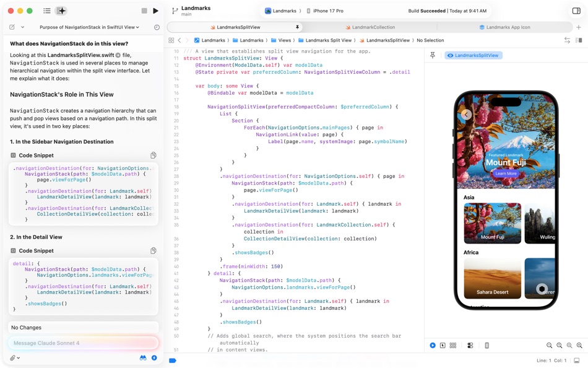Viewport: 588px width, 368px height.
Task: Copy the second code snippet
Action: [153, 250]
